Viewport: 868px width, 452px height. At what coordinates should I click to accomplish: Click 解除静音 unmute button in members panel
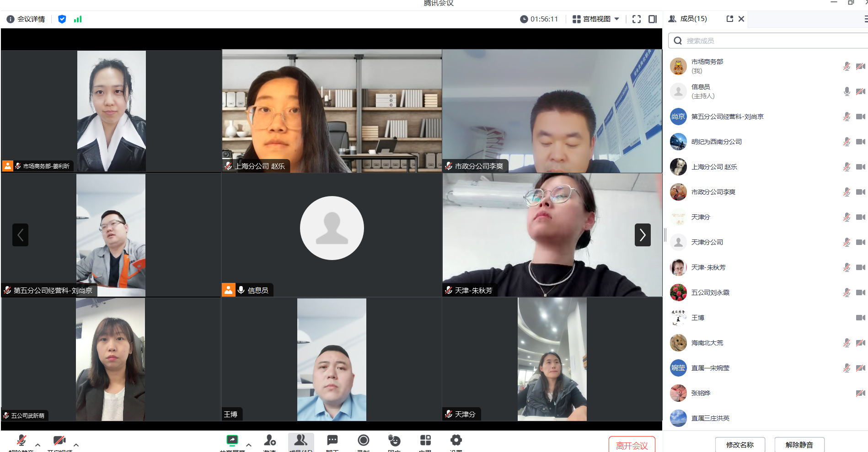tap(799, 445)
